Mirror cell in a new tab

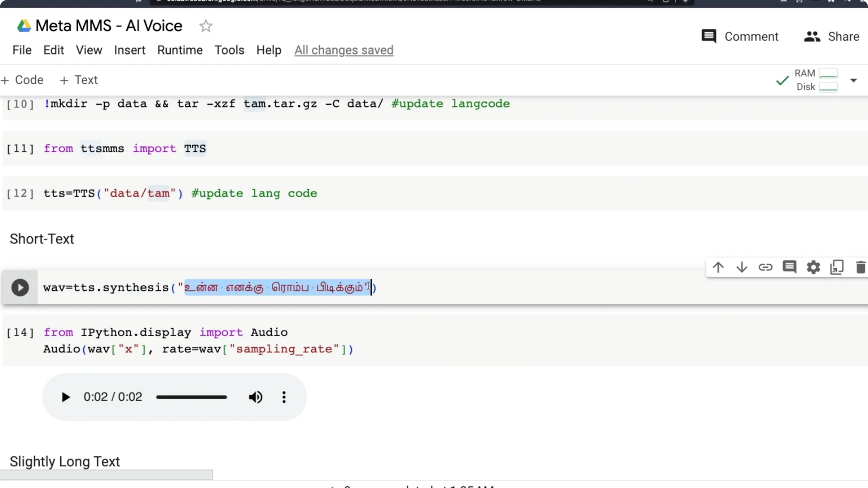click(837, 267)
